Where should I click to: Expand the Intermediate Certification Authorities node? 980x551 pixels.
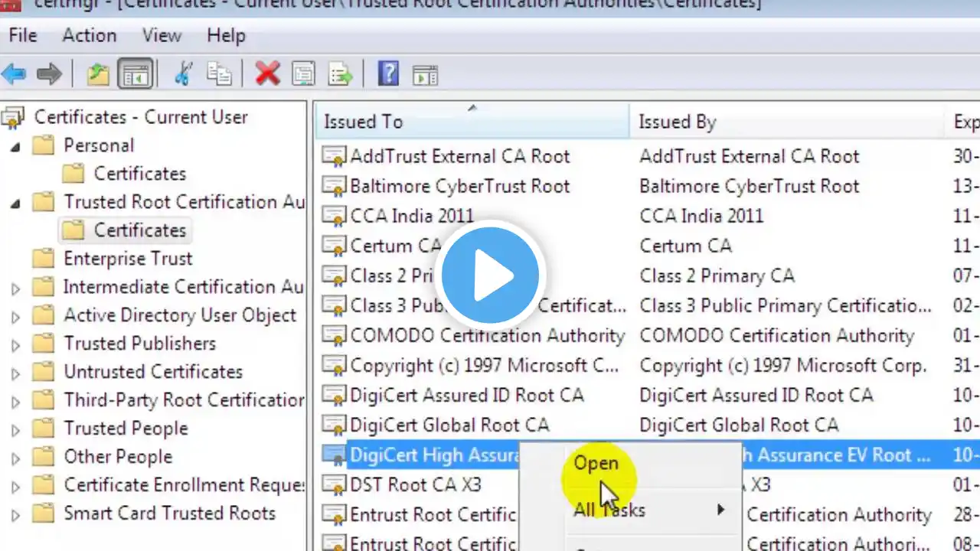click(x=15, y=288)
